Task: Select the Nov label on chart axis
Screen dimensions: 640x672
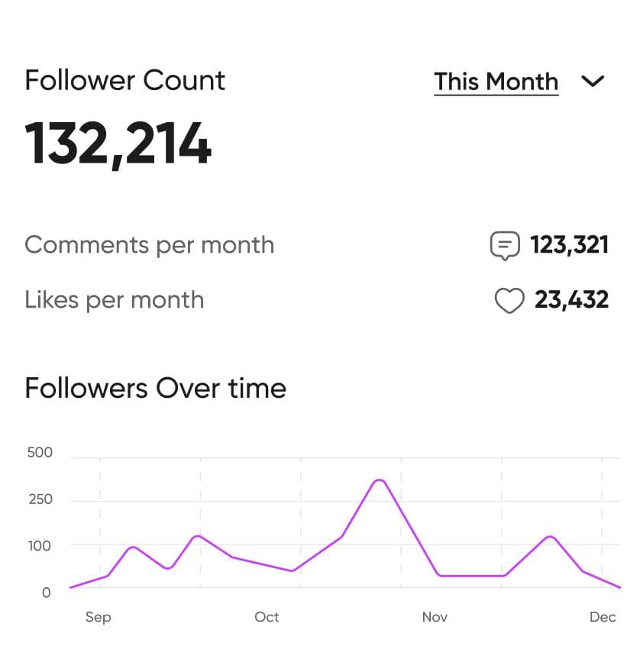Action: click(435, 617)
